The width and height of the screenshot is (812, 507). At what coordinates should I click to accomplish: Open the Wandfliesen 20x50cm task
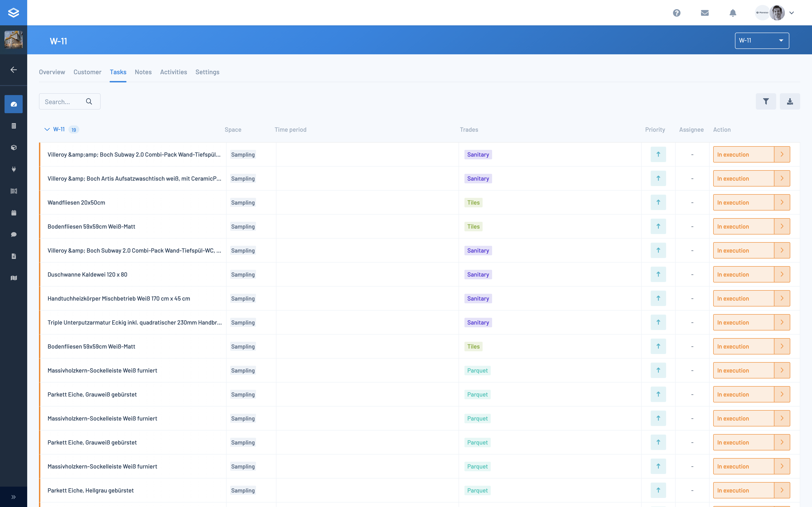click(x=77, y=203)
